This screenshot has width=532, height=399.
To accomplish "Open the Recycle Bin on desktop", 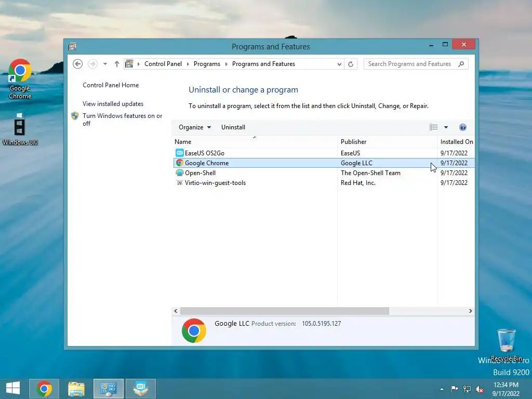I will click(x=506, y=340).
